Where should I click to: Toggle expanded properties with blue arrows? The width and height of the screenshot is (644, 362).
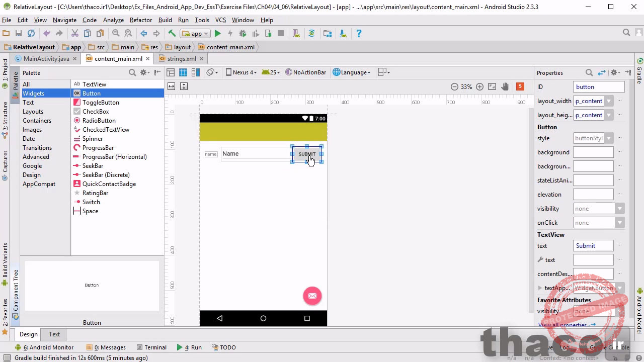(x=601, y=72)
